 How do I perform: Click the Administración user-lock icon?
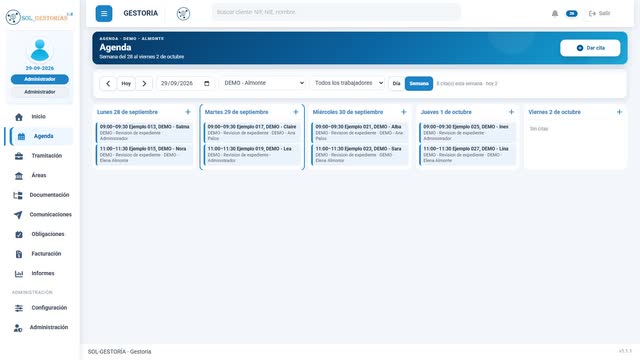[18, 328]
